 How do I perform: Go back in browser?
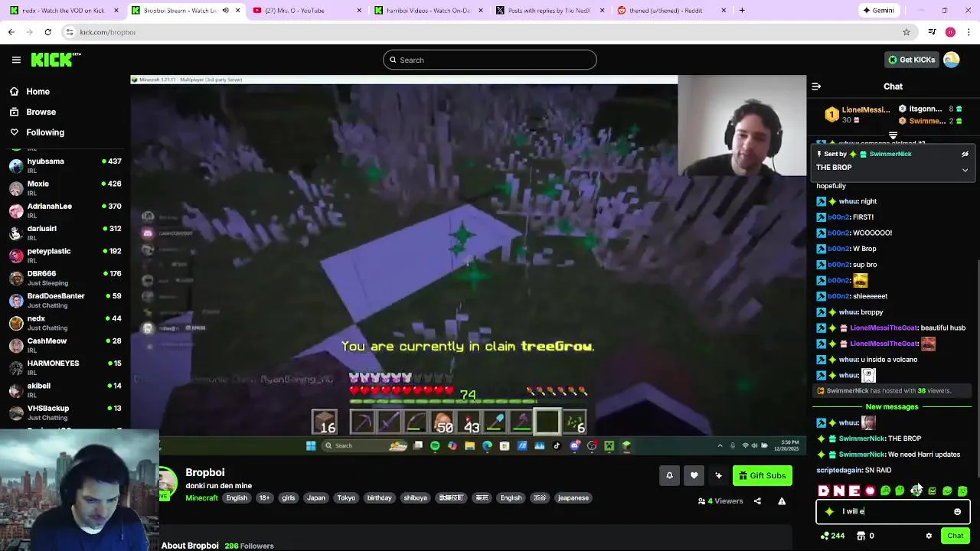tap(11, 32)
